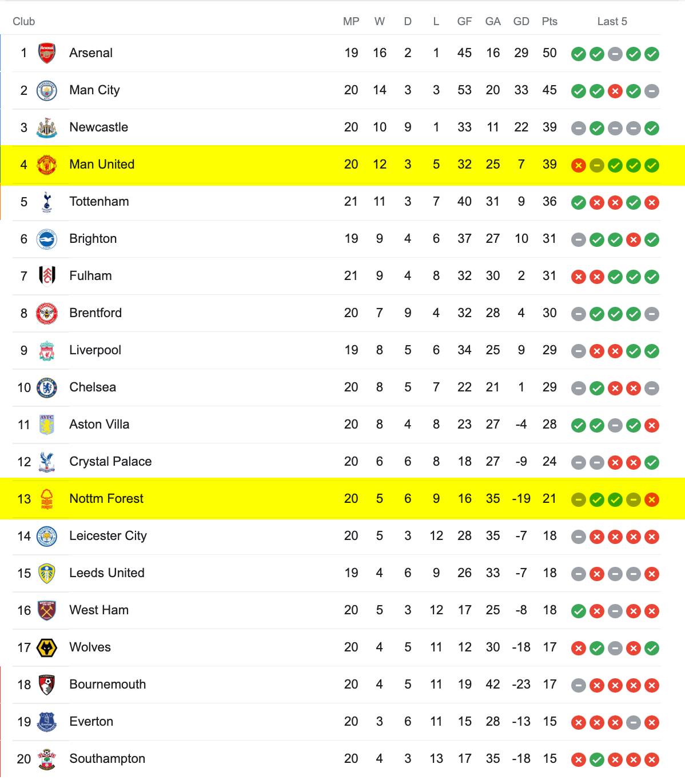Click the Wolves club crest

[x=47, y=647]
